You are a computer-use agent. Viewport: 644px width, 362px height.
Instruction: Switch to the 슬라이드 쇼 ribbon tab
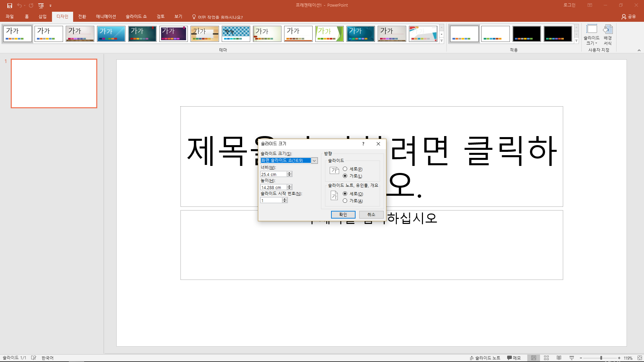click(136, 16)
